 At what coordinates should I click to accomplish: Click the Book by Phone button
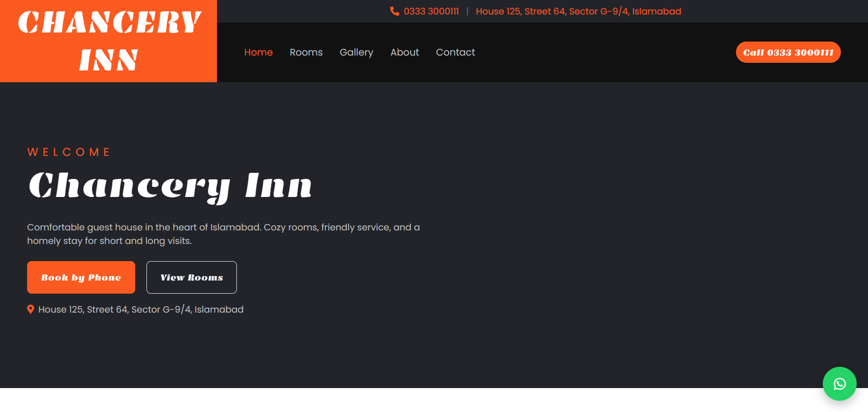coord(81,277)
